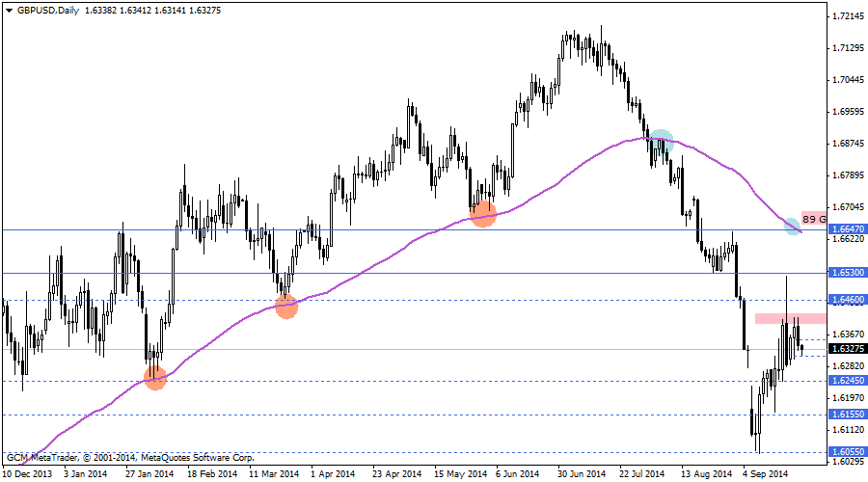Click the 1.72145 value on price scale

tap(847, 16)
